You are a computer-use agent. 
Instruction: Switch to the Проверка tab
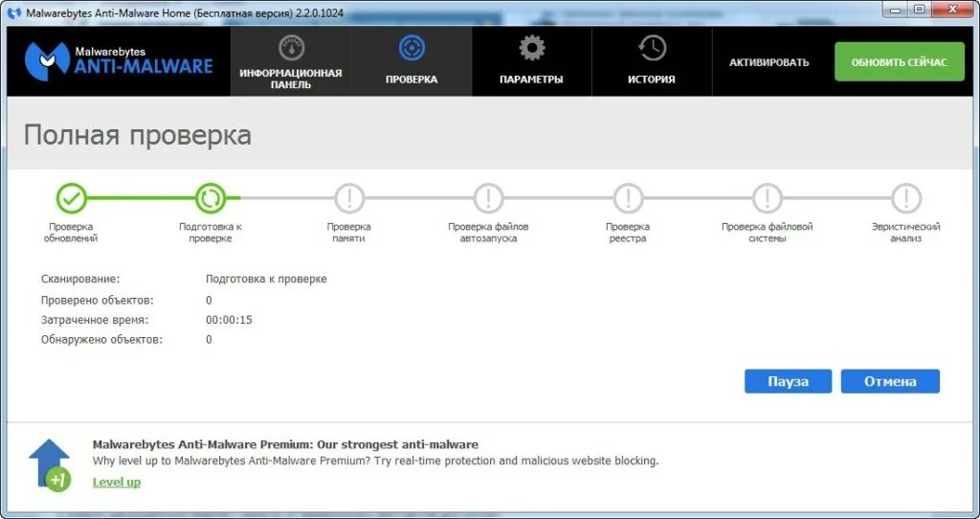412,61
